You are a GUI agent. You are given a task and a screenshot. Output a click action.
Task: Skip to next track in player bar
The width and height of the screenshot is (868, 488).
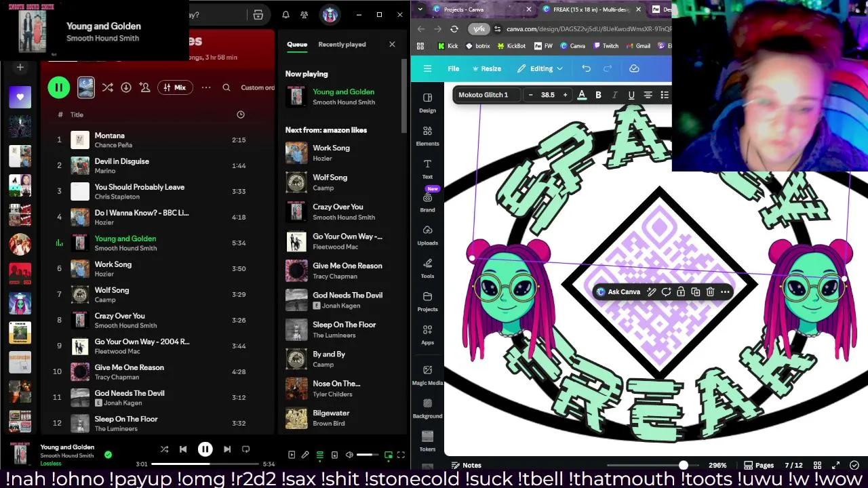227,449
